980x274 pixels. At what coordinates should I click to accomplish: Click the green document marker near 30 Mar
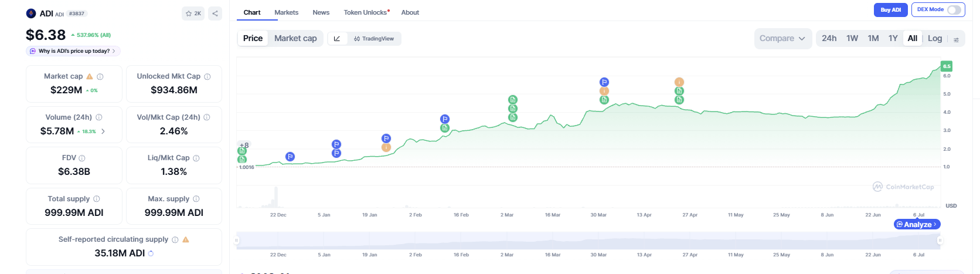point(604,100)
